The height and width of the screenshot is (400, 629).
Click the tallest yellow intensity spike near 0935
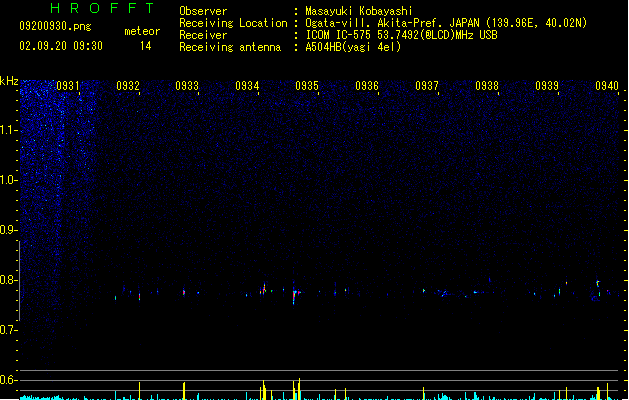click(299, 389)
